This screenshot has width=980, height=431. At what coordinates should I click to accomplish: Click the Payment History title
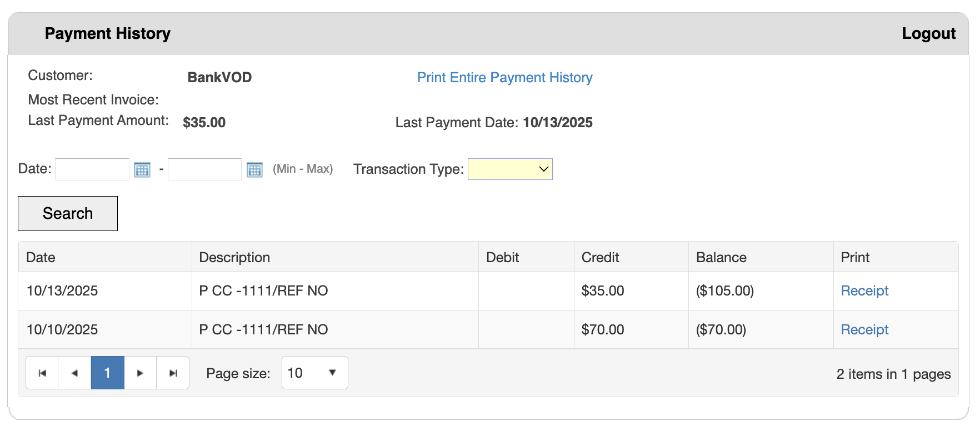pos(107,33)
